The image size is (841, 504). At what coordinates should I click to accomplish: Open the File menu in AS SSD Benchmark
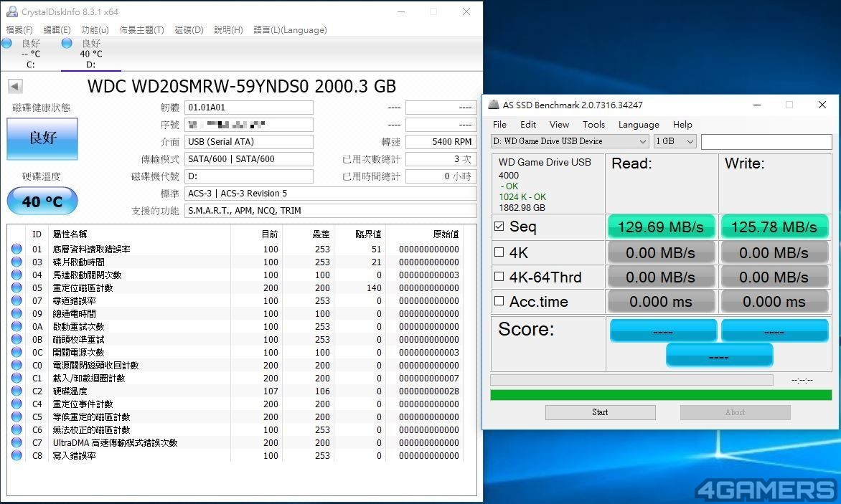(499, 124)
